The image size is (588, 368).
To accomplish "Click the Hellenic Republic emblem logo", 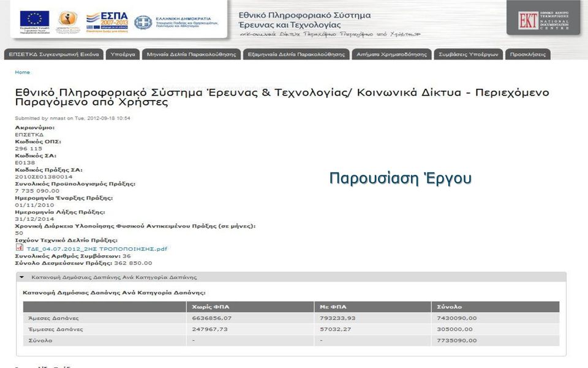I will [x=143, y=23].
